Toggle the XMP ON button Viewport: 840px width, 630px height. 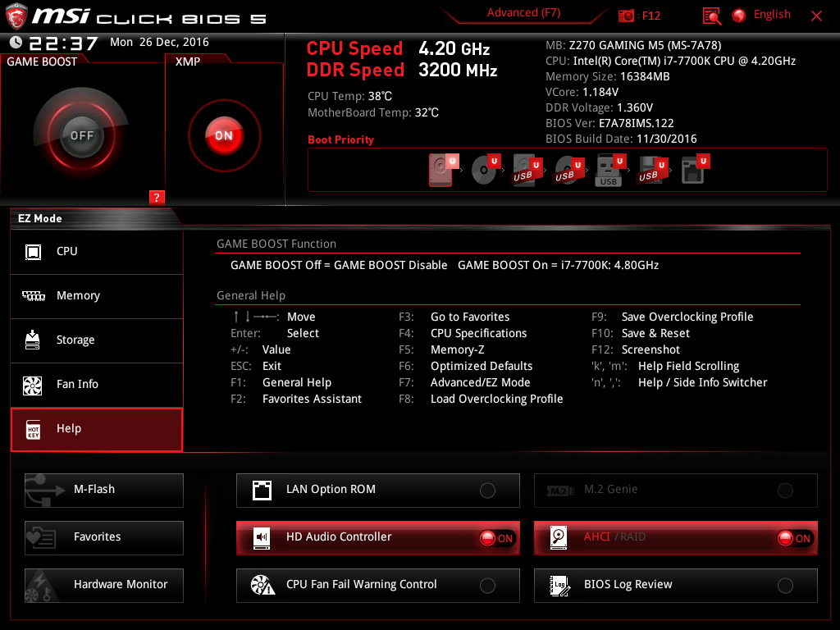coord(224,135)
